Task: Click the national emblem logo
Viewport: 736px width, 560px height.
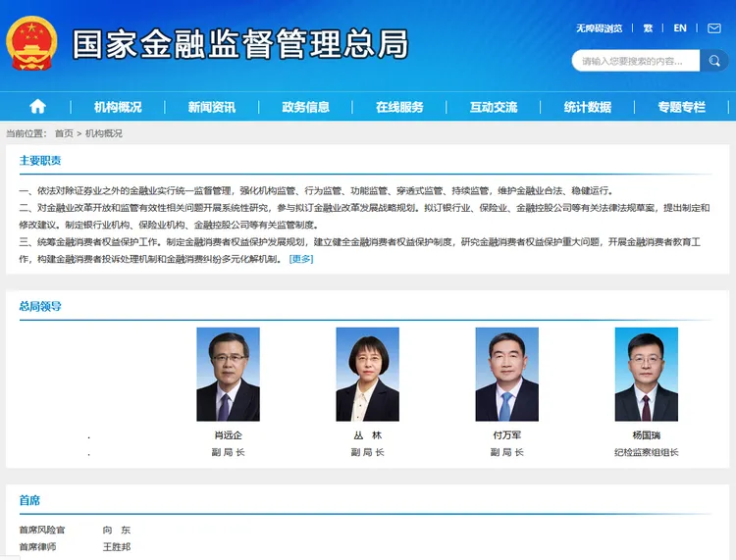Action: tap(31, 43)
